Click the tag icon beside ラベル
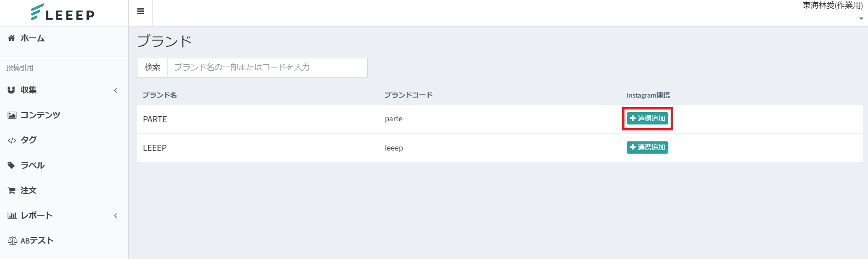The height and width of the screenshot is (259, 868). [x=11, y=165]
